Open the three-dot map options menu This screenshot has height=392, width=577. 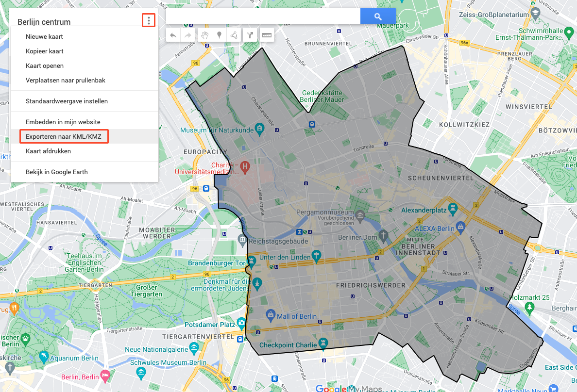click(149, 20)
